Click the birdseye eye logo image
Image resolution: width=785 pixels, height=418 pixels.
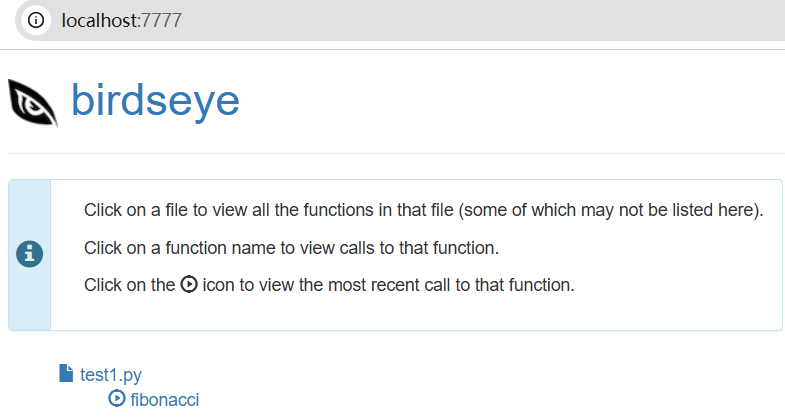(33, 102)
